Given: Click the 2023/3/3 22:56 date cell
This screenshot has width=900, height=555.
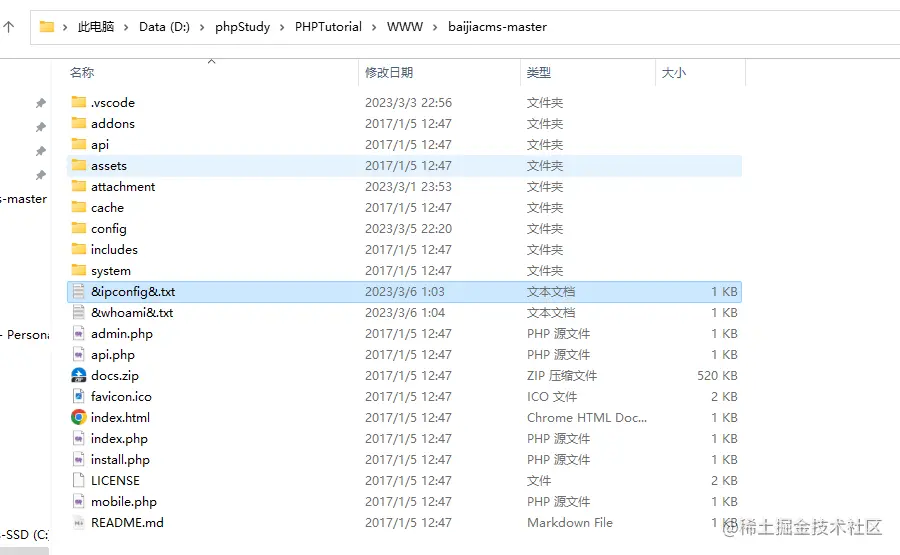Looking at the screenshot, I should [408, 102].
